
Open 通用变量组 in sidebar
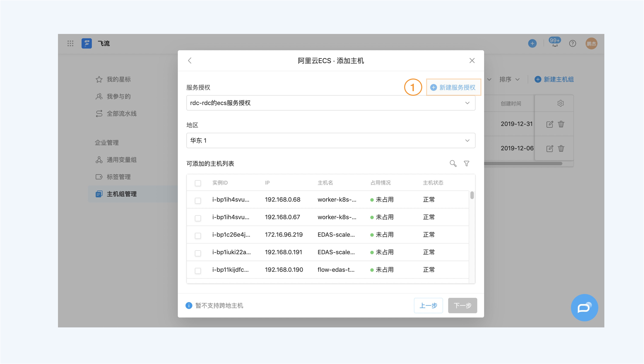[x=122, y=160]
